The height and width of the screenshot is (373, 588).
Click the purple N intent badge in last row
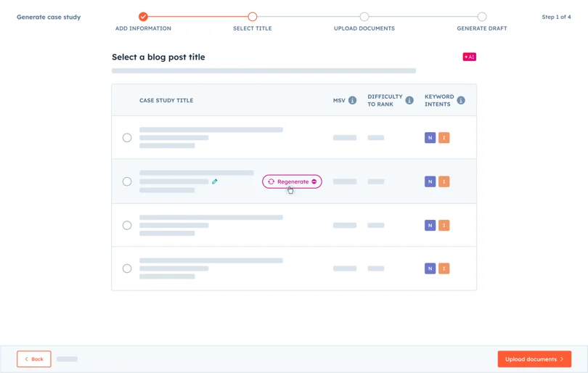pos(430,269)
